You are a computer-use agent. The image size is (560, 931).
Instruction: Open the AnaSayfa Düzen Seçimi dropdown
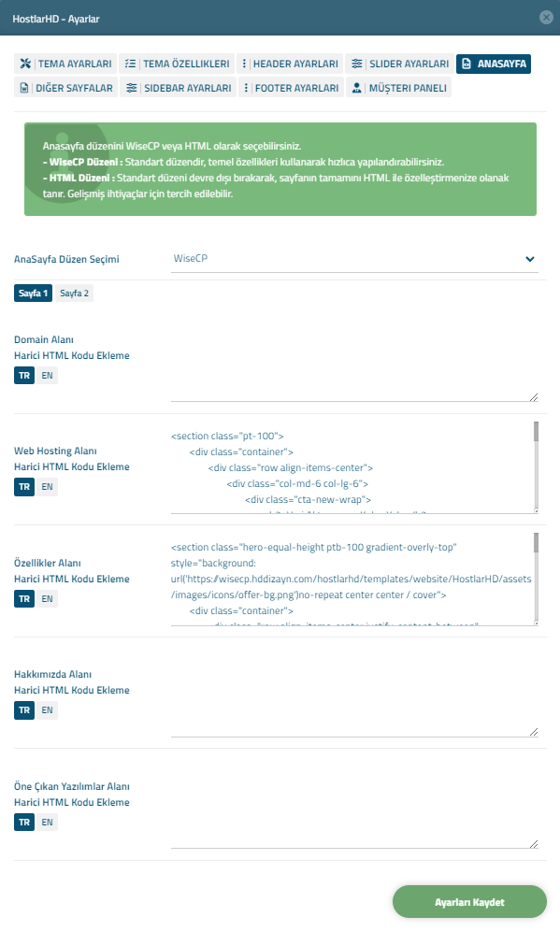354,259
